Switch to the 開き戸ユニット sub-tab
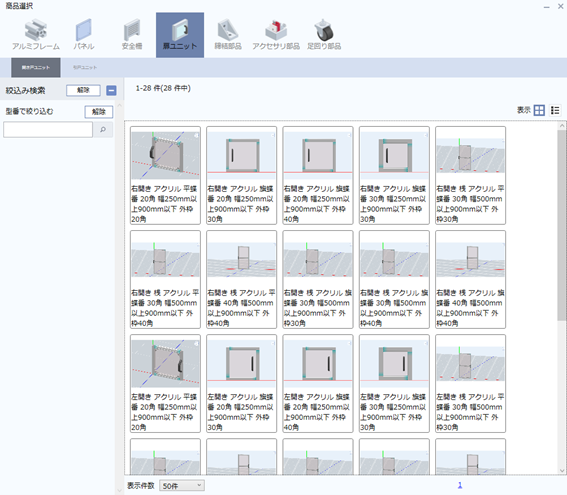The height and width of the screenshot is (495, 567). point(36,68)
